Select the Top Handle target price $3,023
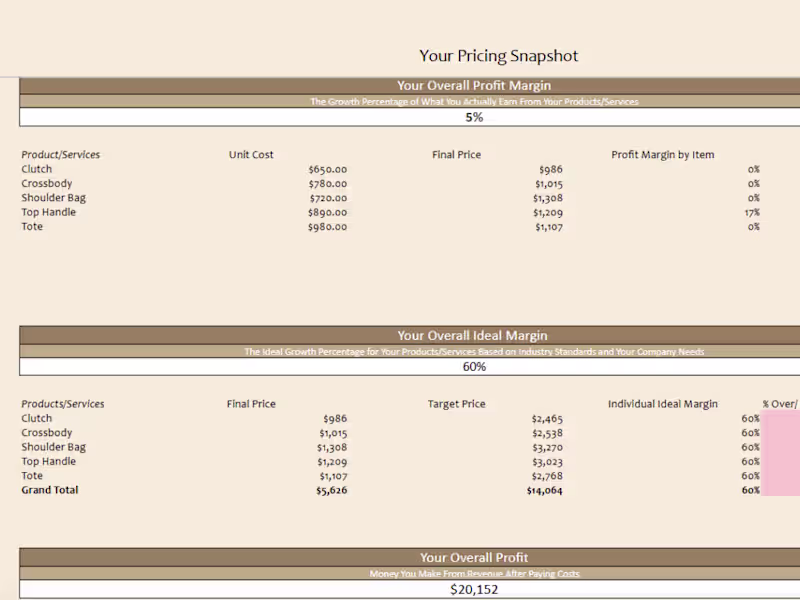Screen dimensions: 800x600 (547, 462)
